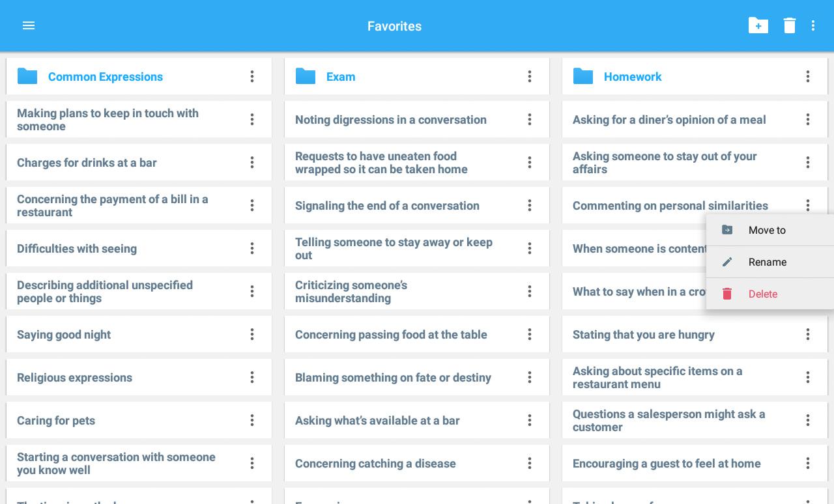Open options for Blaming something on fate
Screen dimensions: 834x504
coord(530,377)
